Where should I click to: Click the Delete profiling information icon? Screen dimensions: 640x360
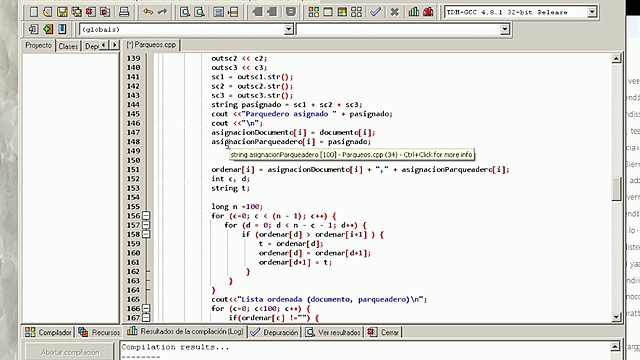pyautogui.click(x=428, y=12)
